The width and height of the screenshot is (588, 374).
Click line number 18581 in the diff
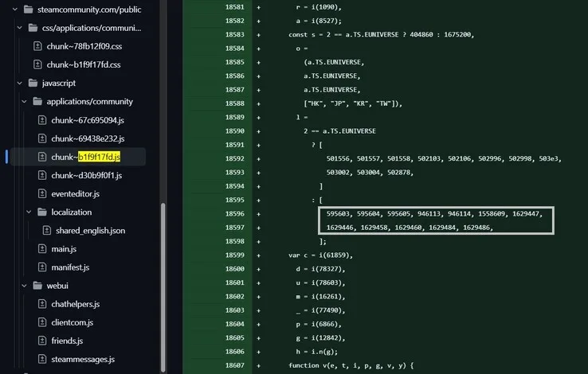[234, 7]
